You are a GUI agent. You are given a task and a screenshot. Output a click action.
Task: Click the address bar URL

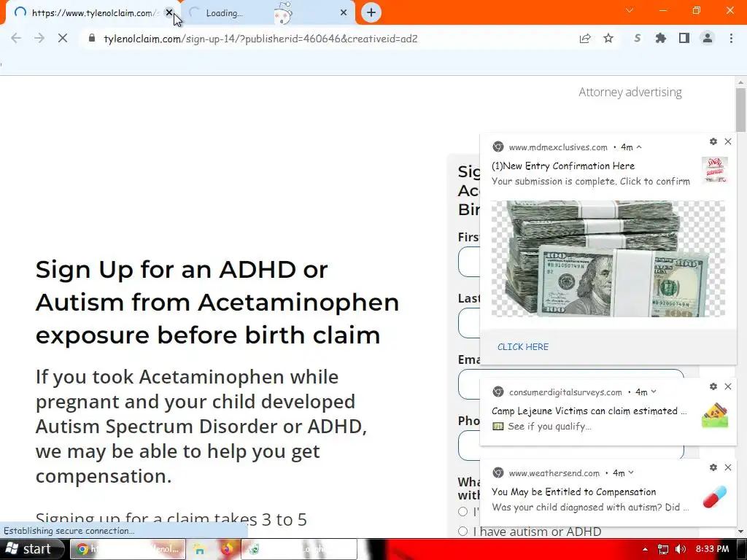pos(260,39)
